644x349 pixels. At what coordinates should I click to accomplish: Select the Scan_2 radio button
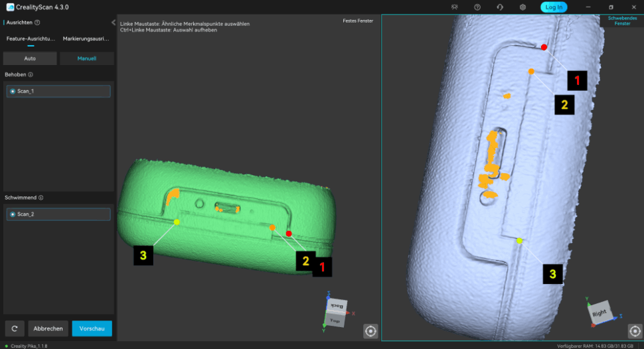coord(13,214)
